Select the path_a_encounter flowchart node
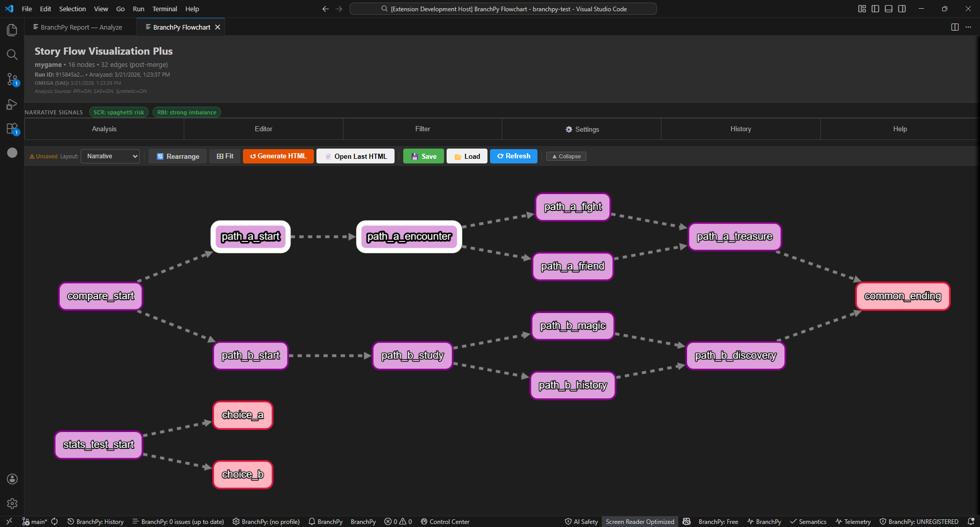980x527 pixels. point(409,236)
